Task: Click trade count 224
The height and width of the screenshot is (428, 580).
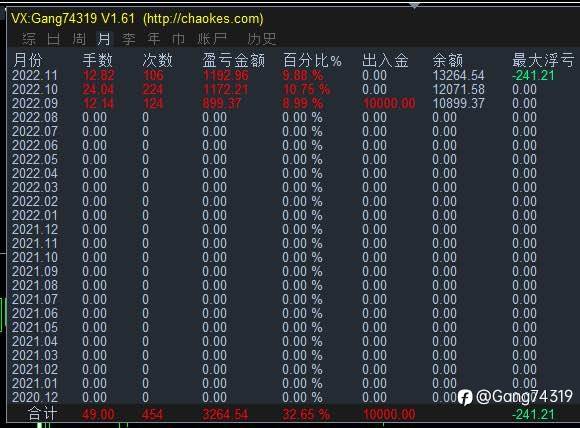Action: (x=153, y=90)
